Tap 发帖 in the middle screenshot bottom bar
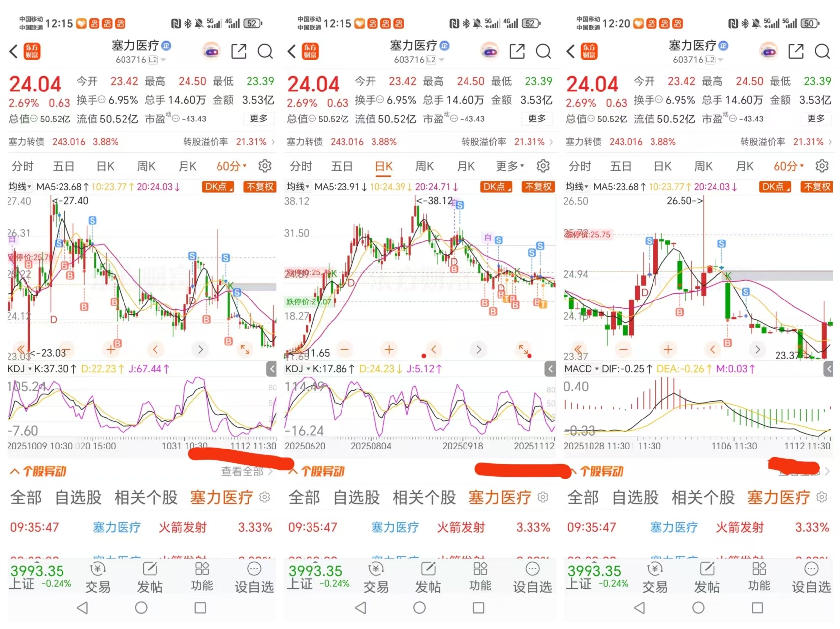This screenshot has width=840, height=629. pyautogui.click(x=428, y=577)
